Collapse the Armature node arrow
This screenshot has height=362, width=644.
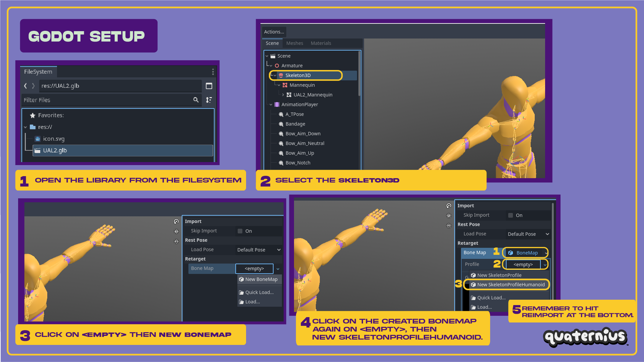tap(271, 66)
